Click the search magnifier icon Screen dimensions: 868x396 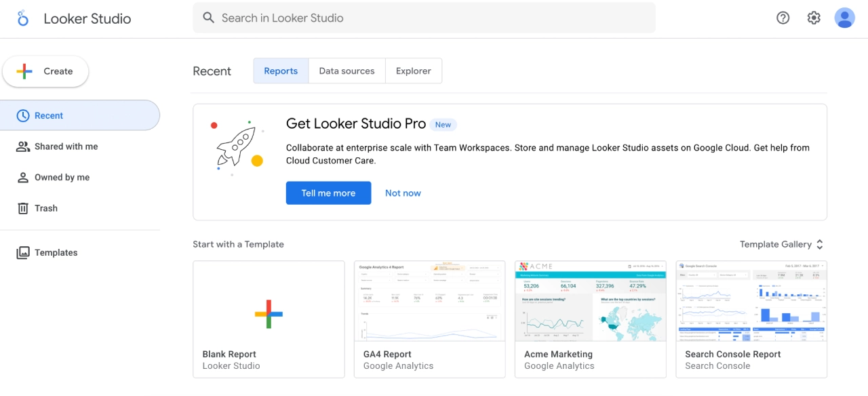point(208,18)
